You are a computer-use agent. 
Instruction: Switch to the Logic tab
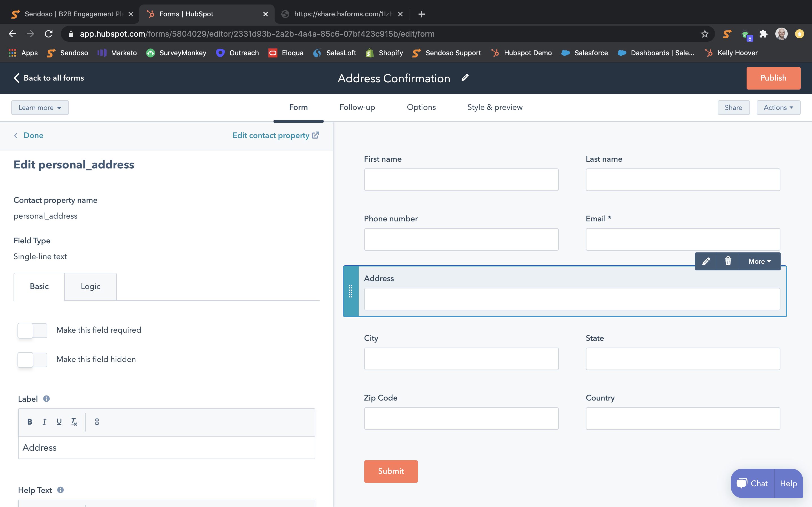click(90, 286)
